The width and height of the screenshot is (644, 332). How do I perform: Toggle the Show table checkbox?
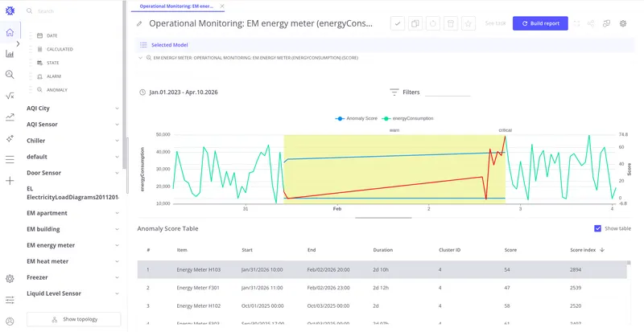coord(597,228)
